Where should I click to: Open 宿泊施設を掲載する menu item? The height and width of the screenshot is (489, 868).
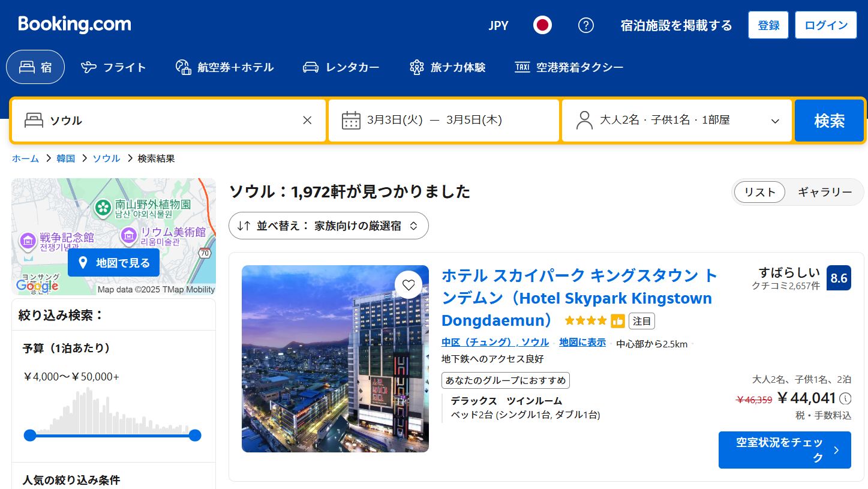[676, 25]
